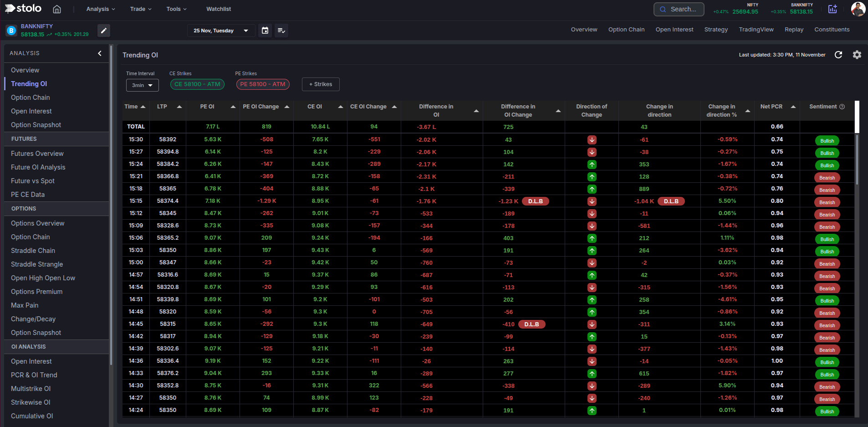This screenshot has height=427, width=868.
Task: Toggle the CE 58100 - ATM strike chip
Action: point(197,84)
